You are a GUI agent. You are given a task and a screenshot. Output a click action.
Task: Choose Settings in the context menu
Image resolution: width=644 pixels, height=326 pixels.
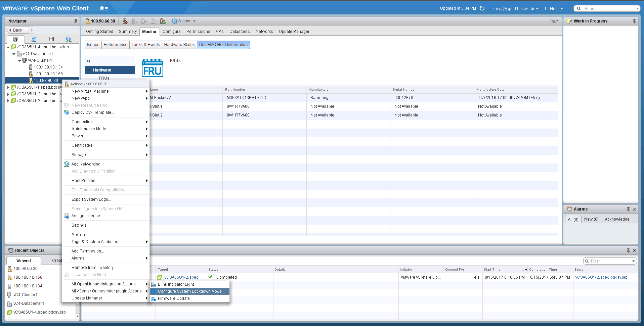pyautogui.click(x=106, y=225)
